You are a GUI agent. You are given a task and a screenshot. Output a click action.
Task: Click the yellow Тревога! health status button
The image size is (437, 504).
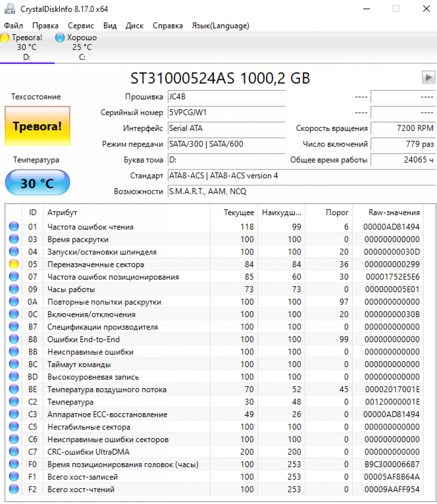coord(37,126)
